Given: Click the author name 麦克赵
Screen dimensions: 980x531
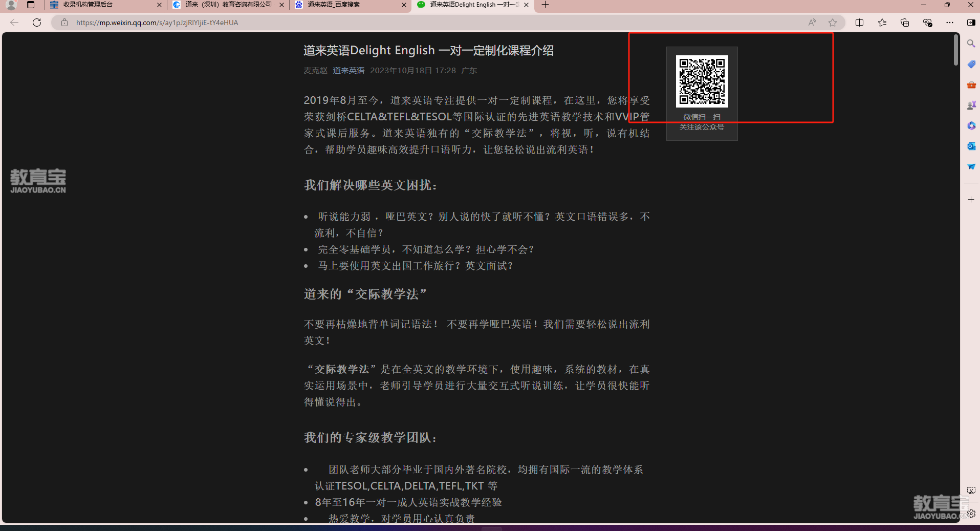Looking at the screenshot, I should click(315, 71).
